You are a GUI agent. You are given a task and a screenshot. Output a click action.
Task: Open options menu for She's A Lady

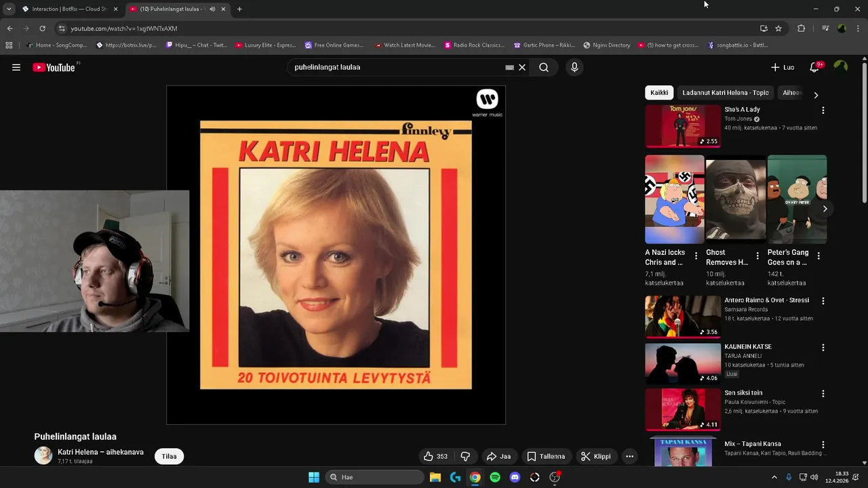click(823, 110)
